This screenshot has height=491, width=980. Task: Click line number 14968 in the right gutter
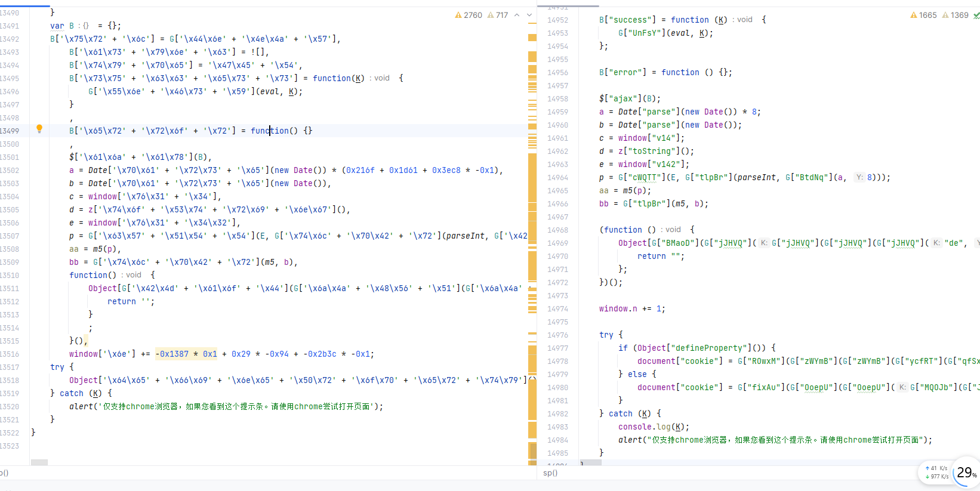(557, 230)
